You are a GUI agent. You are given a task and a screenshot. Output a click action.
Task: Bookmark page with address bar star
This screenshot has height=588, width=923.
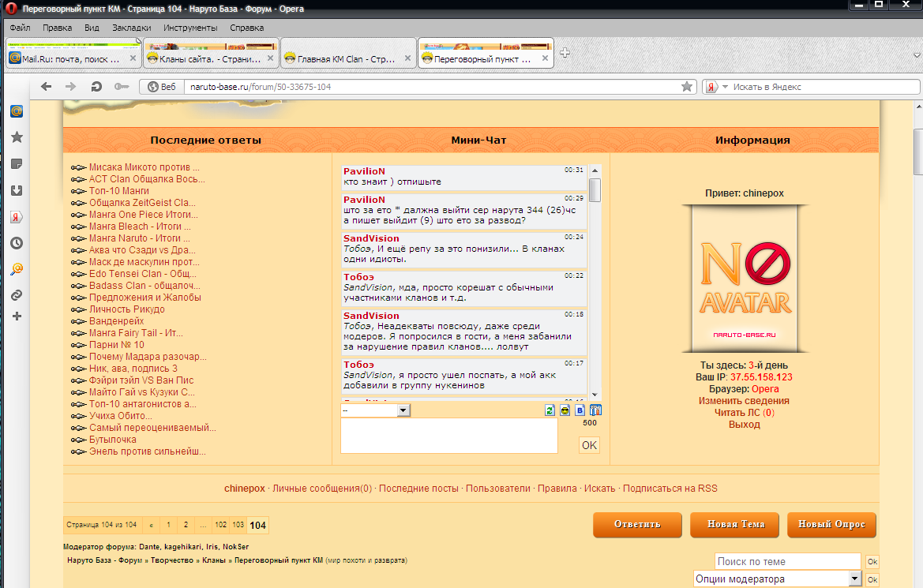pos(686,87)
